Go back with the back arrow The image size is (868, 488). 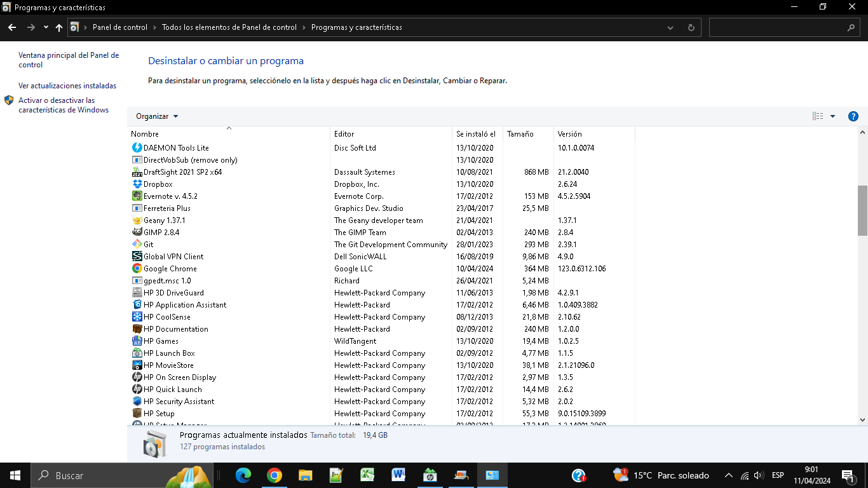(11, 27)
